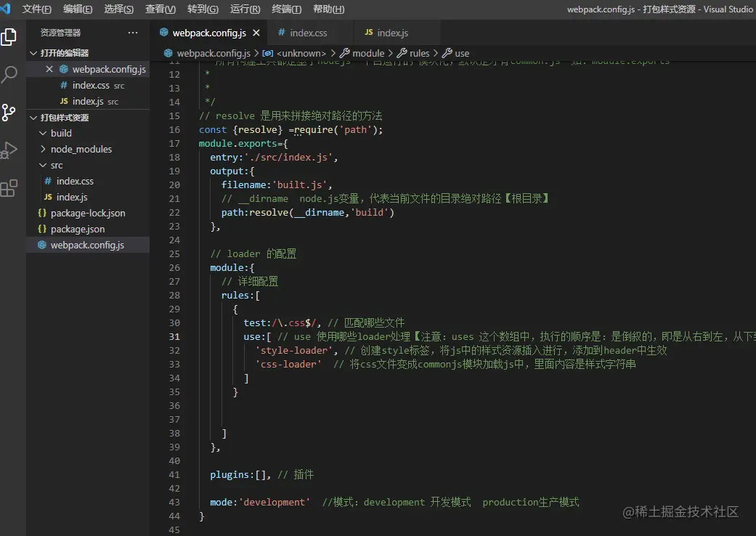Image resolution: width=756 pixels, height=536 pixels.
Task: Open package.json in file tree
Action: pos(88,229)
